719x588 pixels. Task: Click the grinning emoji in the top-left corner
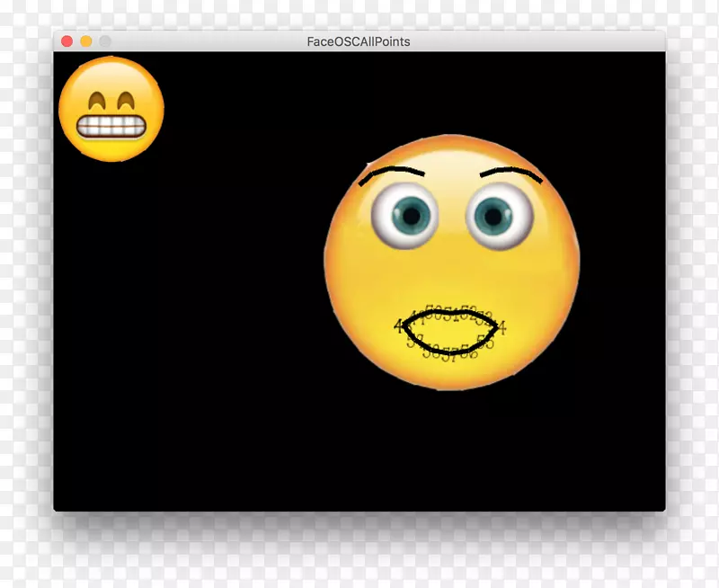point(111,109)
